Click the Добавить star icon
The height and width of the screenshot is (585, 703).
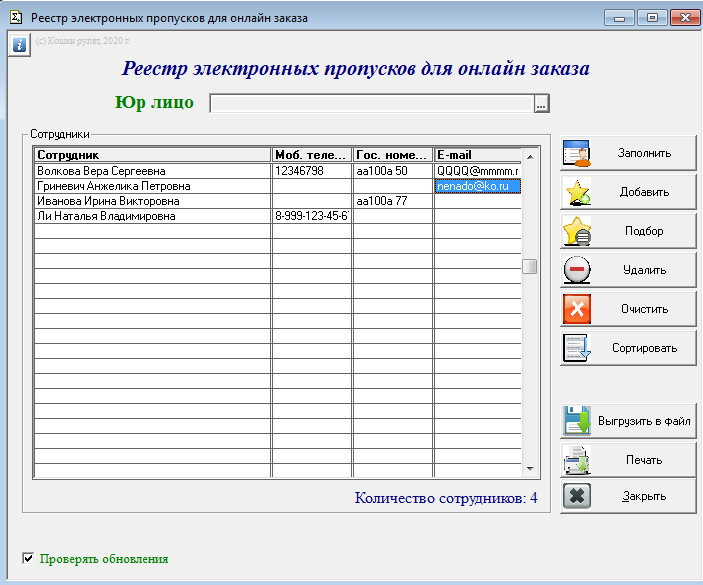[577, 192]
